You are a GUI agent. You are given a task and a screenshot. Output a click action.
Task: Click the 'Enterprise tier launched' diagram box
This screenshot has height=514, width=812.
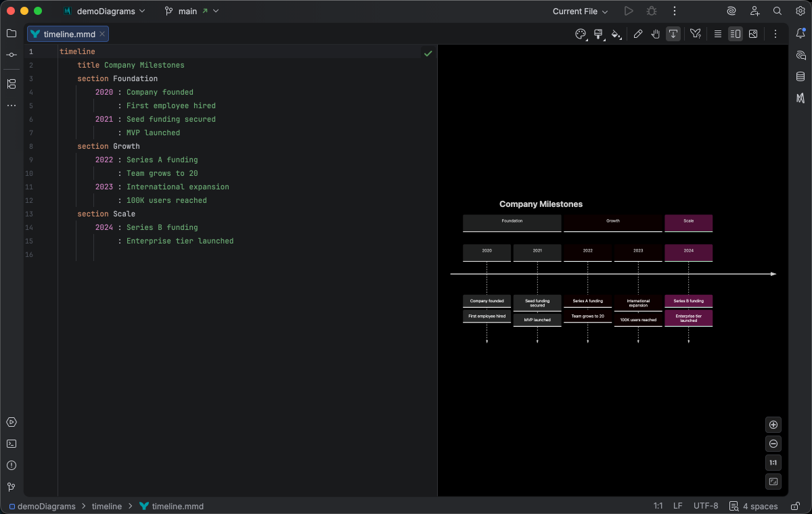point(689,319)
